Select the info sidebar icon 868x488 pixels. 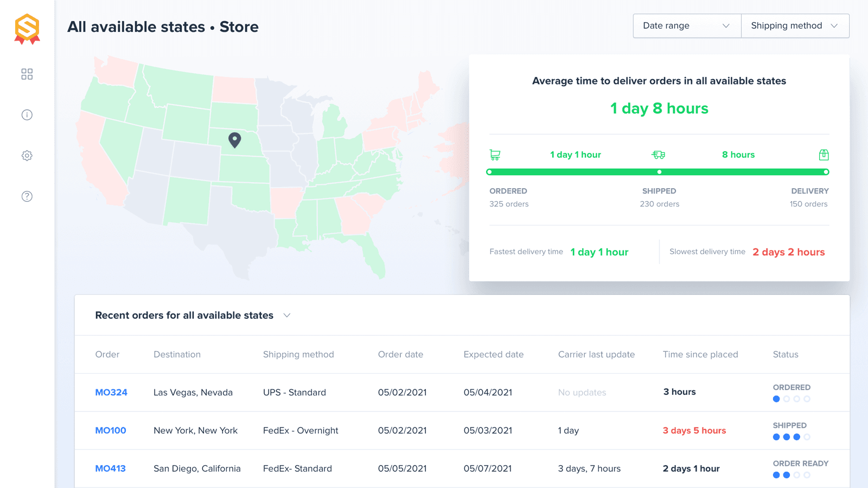[x=27, y=115]
